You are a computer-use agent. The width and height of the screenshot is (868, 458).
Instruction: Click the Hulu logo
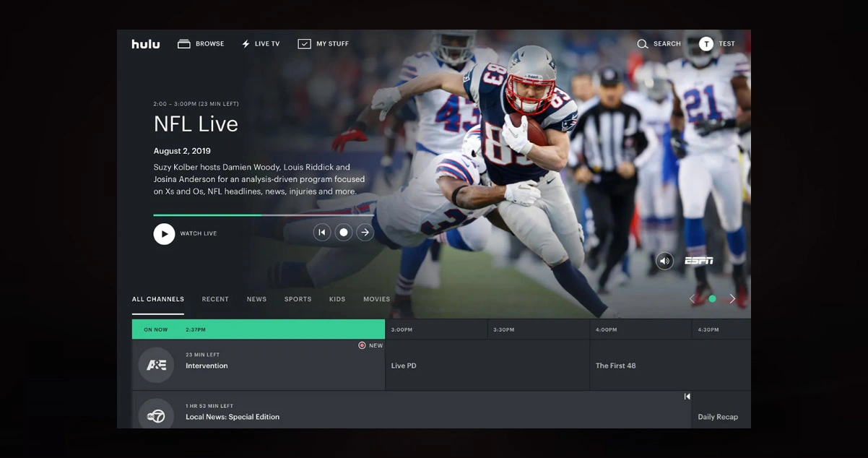146,44
